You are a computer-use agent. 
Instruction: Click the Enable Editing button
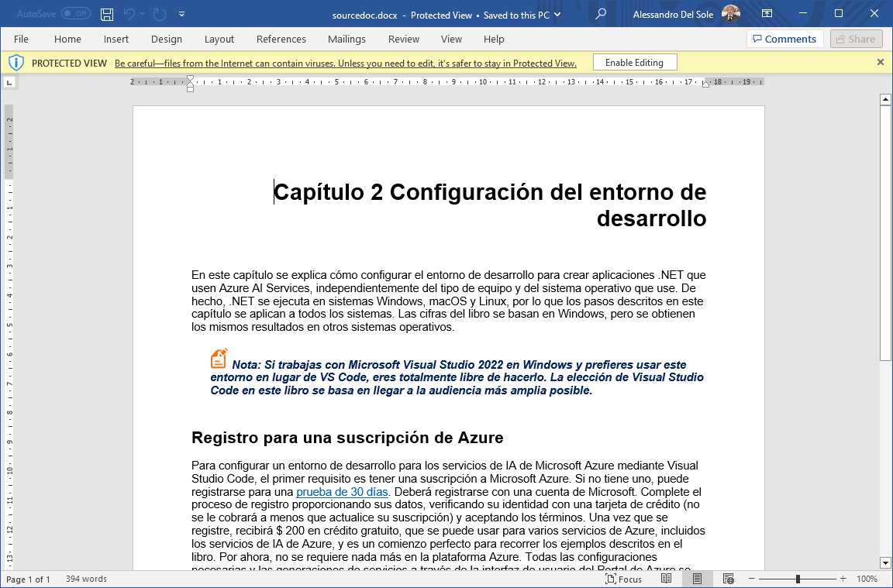pyautogui.click(x=634, y=62)
